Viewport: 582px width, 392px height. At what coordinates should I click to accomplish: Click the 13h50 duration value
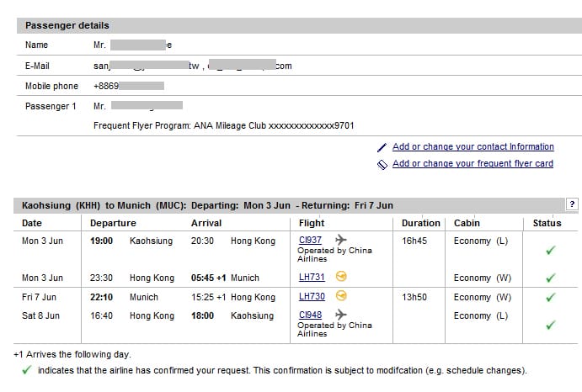[414, 298]
